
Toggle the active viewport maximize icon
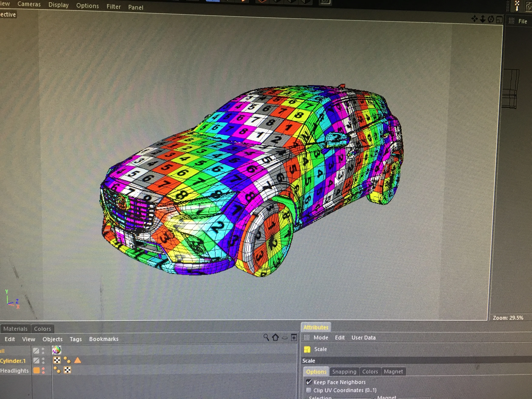(x=499, y=20)
